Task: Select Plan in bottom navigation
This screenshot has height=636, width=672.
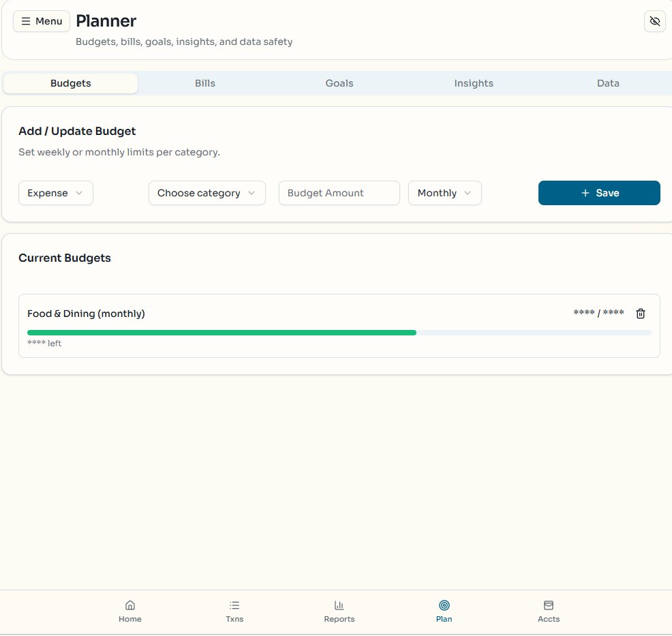Action: [444, 611]
